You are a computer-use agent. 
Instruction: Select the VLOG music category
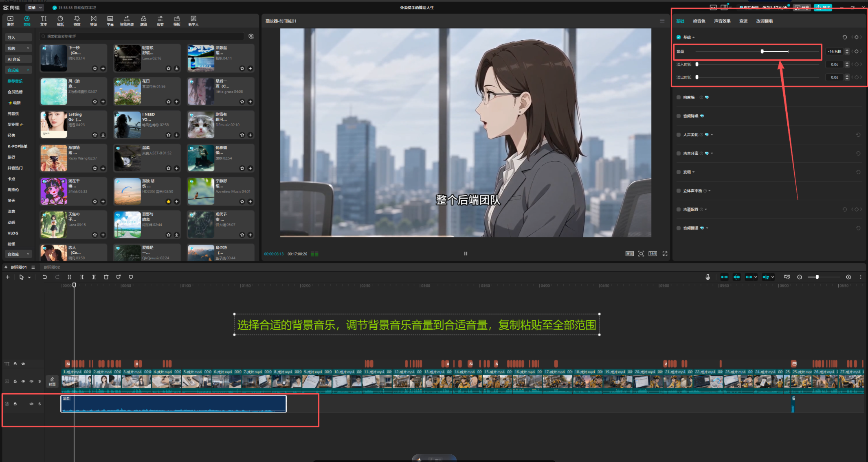[13, 233]
